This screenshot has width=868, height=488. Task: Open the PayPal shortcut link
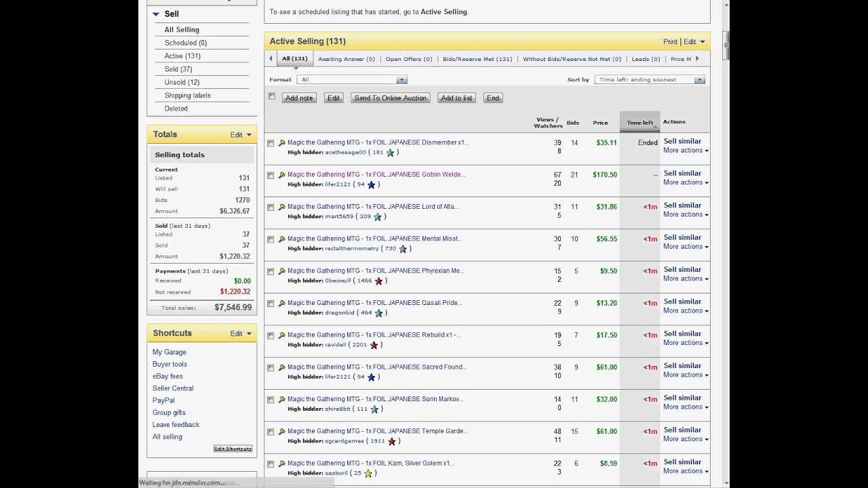click(163, 401)
